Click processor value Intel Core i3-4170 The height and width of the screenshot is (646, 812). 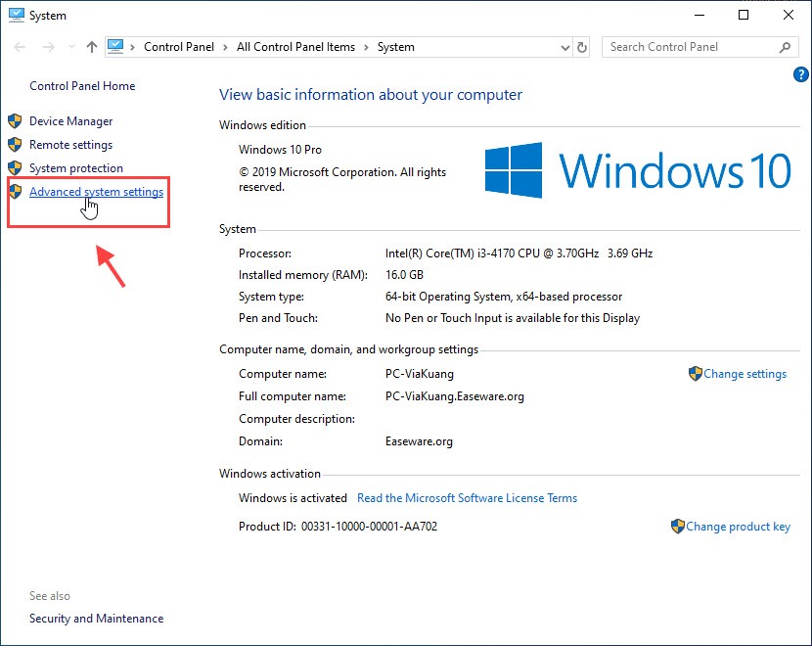519,254
